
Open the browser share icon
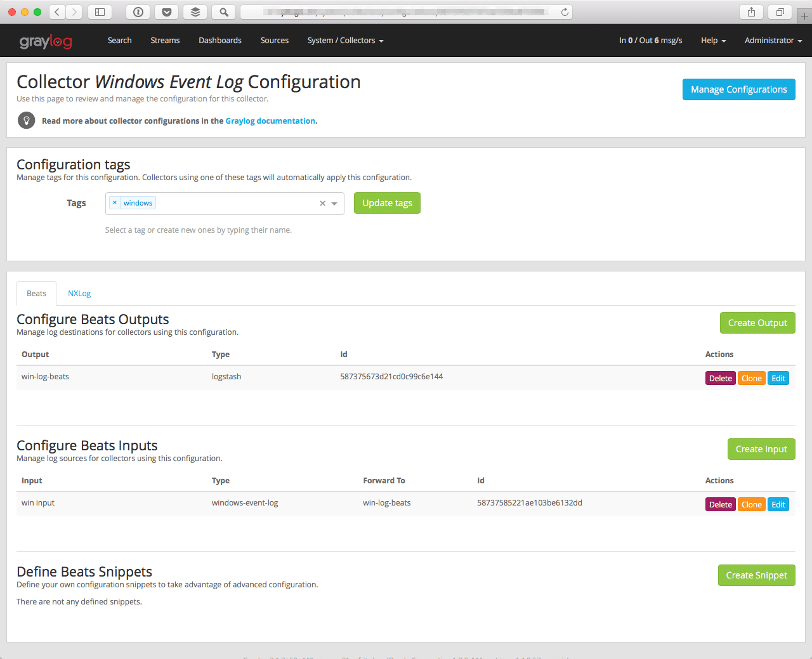click(751, 12)
